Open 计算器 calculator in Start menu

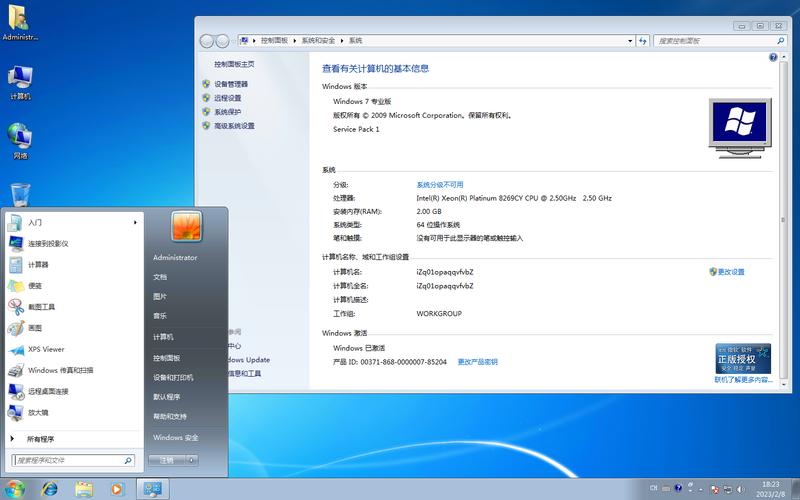[73, 264]
